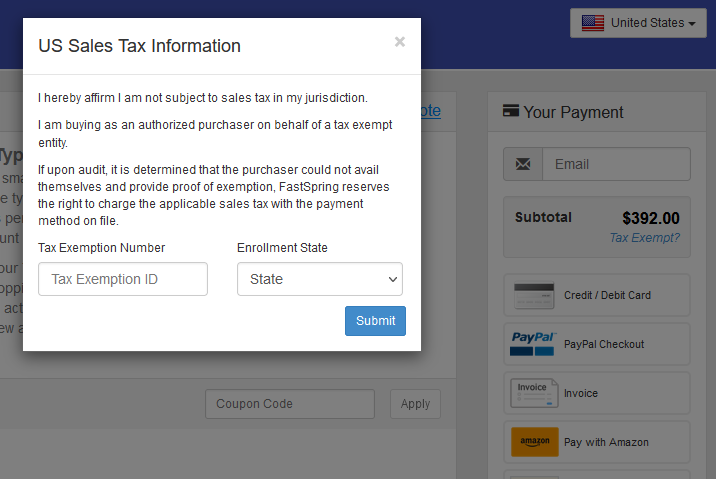Select Credit / Debit Card payment
This screenshot has width=716, height=479.
pos(597,295)
